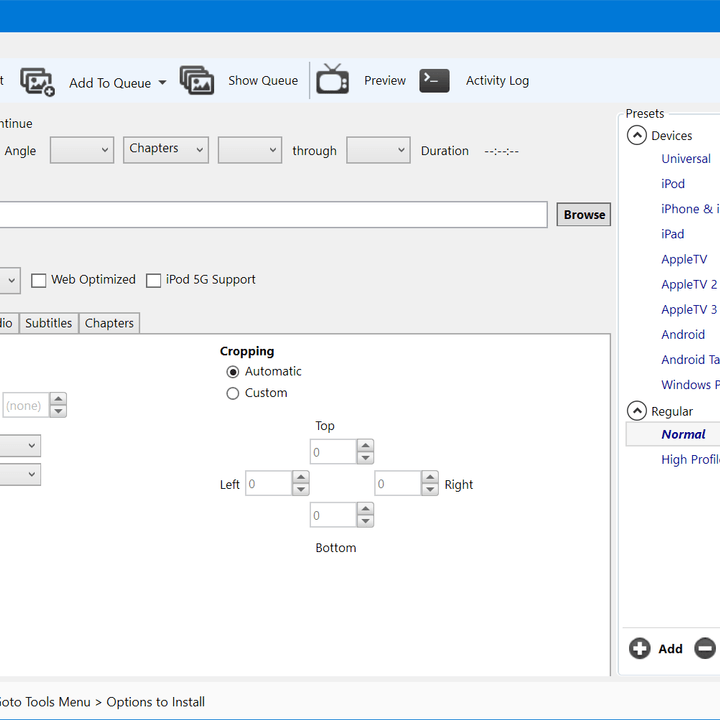Open the Show Queue stacked-images icon
Viewport: 720px width, 720px height.
pos(197,80)
